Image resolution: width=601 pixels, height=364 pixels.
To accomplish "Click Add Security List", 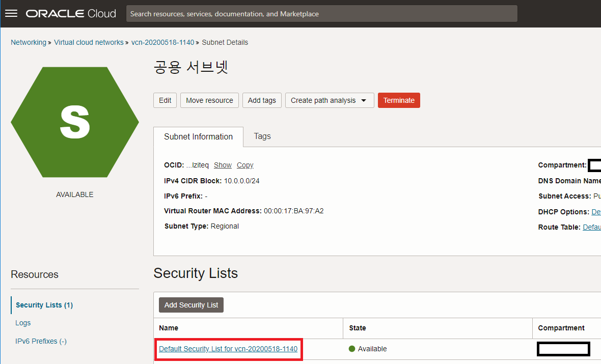I will [x=191, y=304].
